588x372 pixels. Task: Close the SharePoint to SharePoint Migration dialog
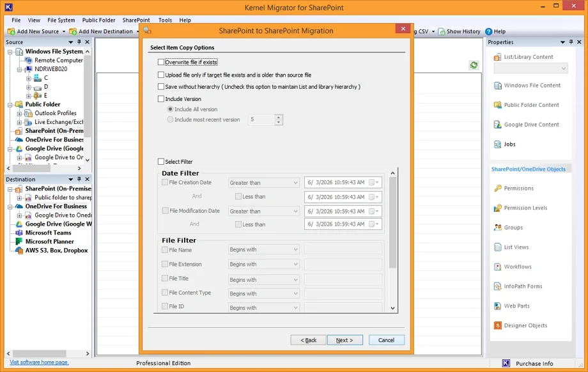[x=403, y=29]
